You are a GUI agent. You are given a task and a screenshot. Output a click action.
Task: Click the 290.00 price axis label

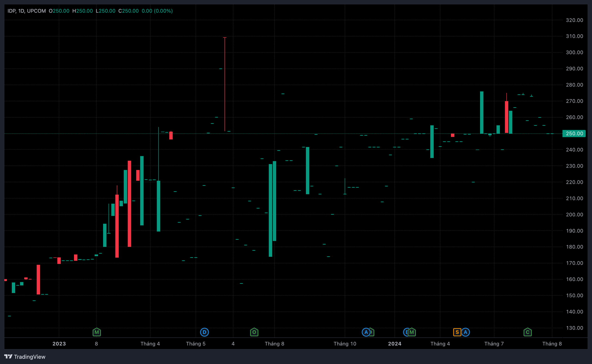574,69
